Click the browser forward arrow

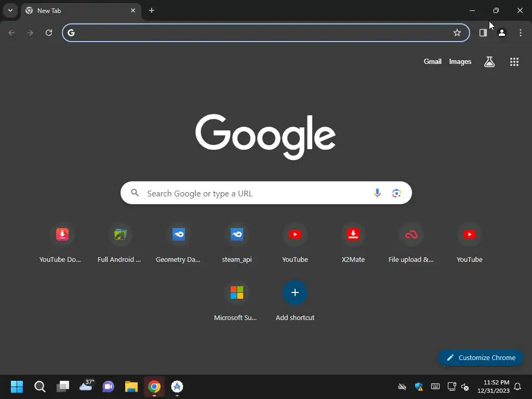pos(30,33)
